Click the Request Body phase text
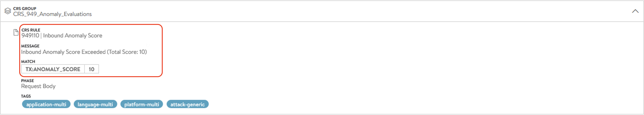The image size is (644, 115). (x=38, y=86)
